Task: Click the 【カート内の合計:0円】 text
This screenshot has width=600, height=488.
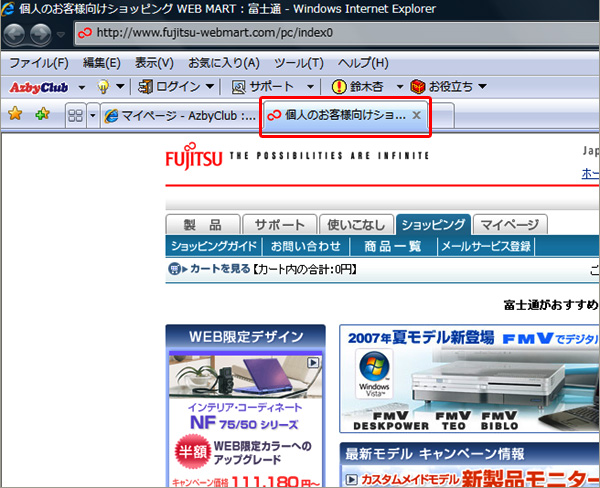Action: coord(305,269)
